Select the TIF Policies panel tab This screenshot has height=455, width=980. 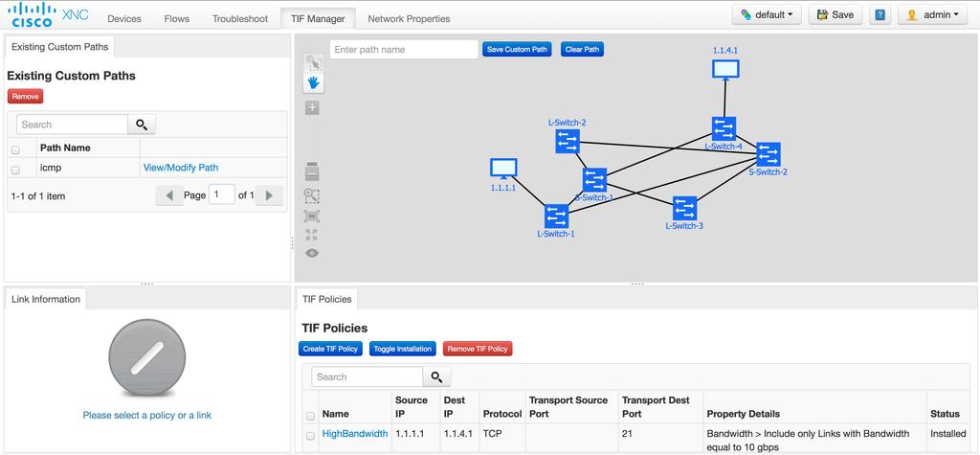327,299
